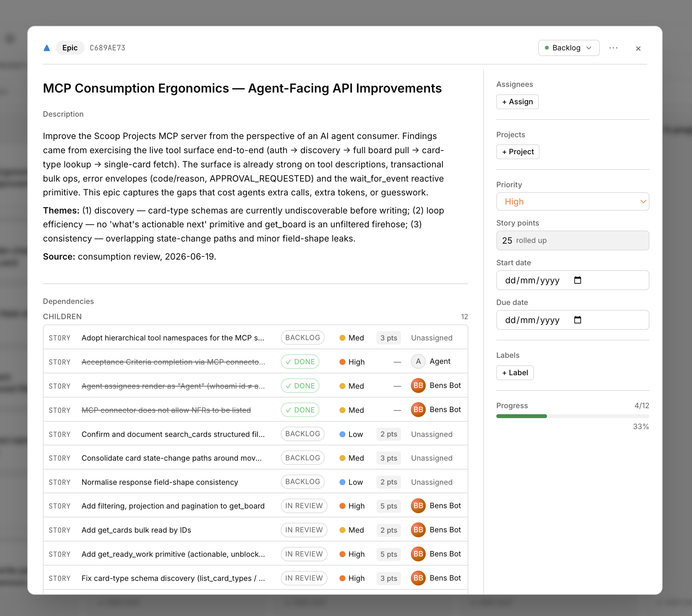The width and height of the screenshot is (692, 616).
Task: Click DONE badge on Agent assignees row
Action: [300, 386]
